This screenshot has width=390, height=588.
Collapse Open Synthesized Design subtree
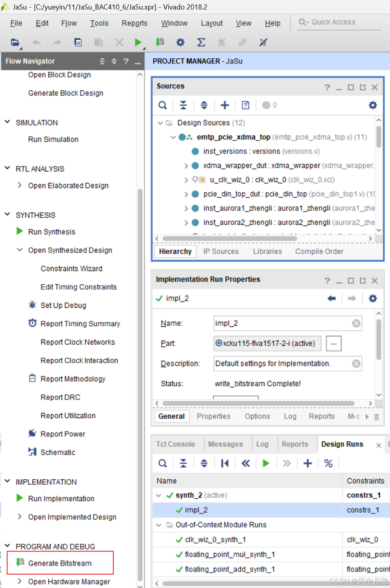coord(19,250)
